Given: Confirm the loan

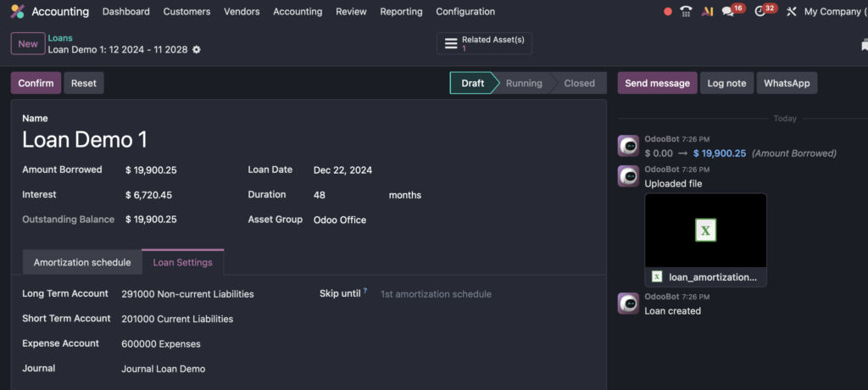Looking at the screenshot, I should click(36, 83).
